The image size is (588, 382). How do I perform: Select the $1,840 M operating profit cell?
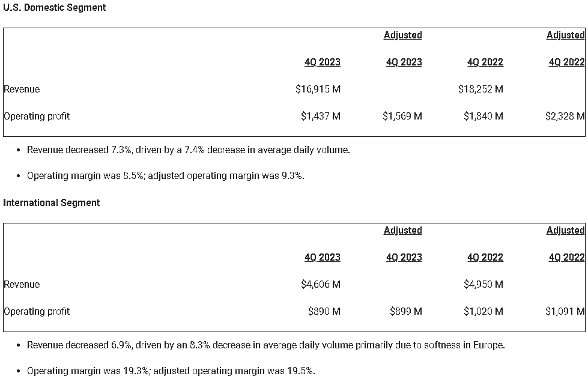coord(483,117)
